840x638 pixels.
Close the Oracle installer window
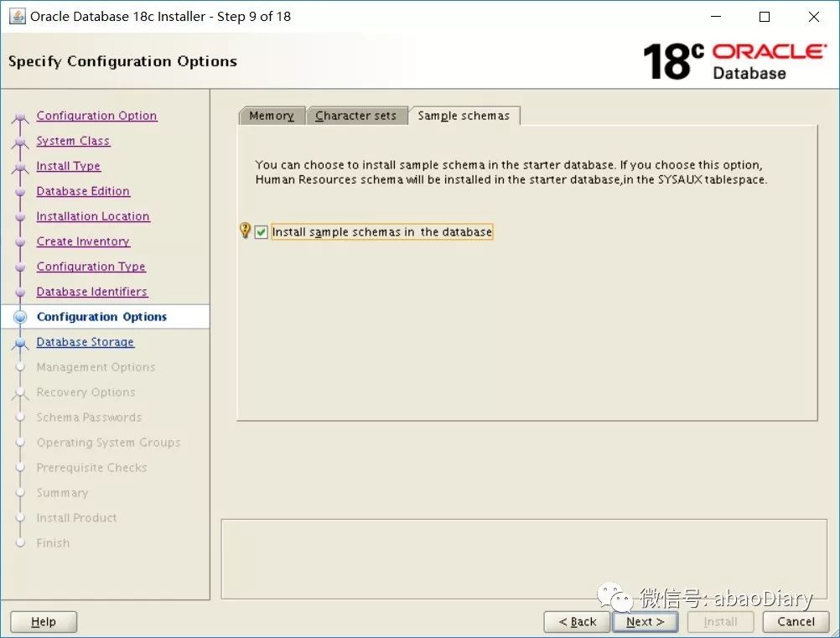[814, 17]
